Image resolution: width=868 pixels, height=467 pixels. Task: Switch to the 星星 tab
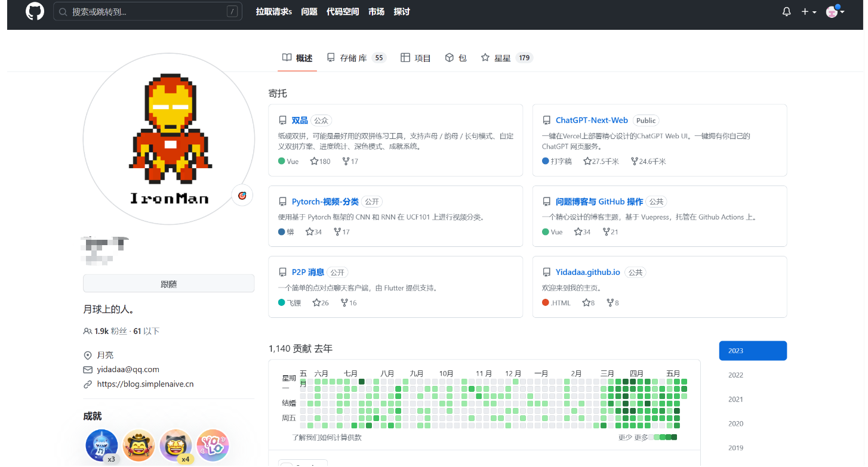[506, 58]
